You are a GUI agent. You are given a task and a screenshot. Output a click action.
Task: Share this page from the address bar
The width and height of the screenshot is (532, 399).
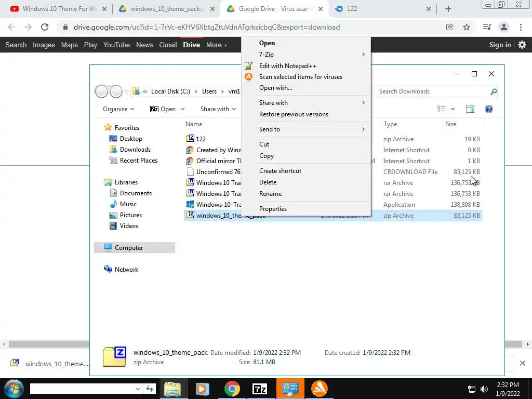pos(449,27)
